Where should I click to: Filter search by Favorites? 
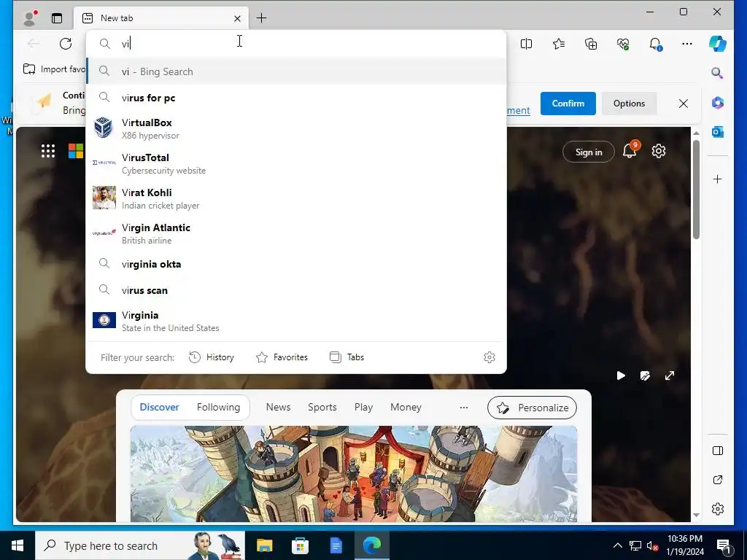(x=282, y=357)
